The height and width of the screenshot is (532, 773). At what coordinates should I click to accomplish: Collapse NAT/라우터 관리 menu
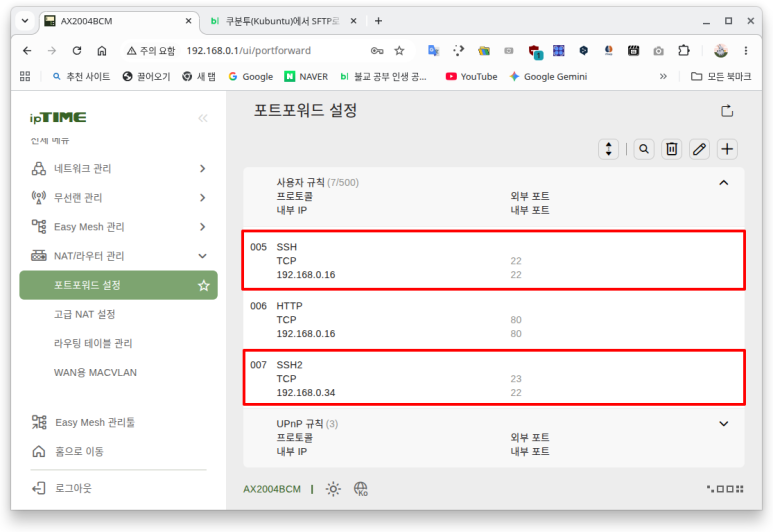coord(118,256)
